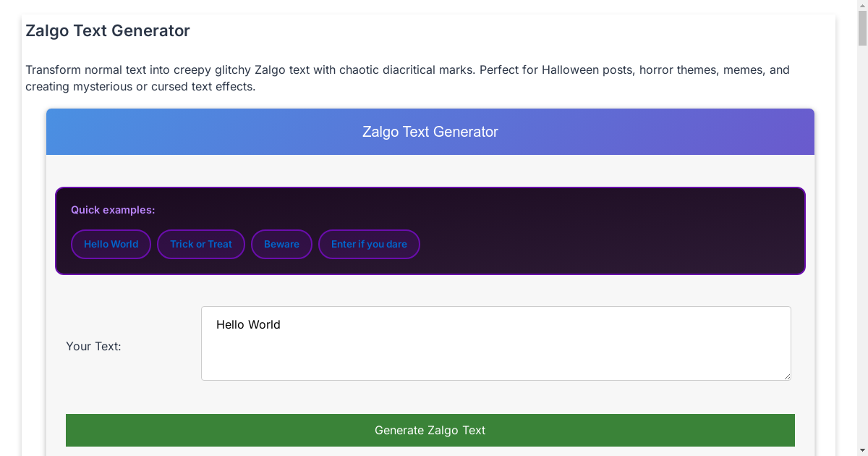Click the scrollbar up arrow
Viewport: 868px width, 456px height.
(861, 6)
